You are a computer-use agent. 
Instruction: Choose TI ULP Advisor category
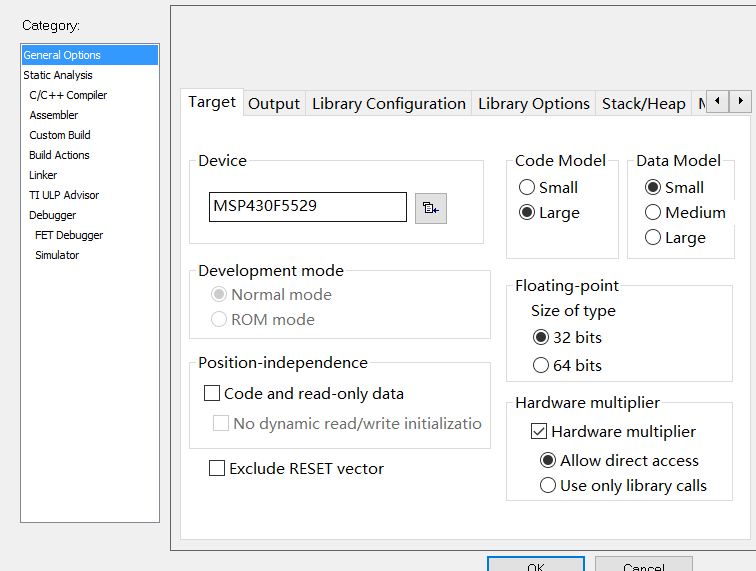click(x=64, y=195)
